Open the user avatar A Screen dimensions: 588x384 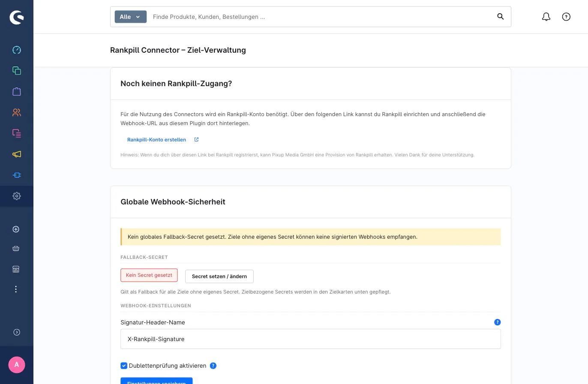[17, 365]
